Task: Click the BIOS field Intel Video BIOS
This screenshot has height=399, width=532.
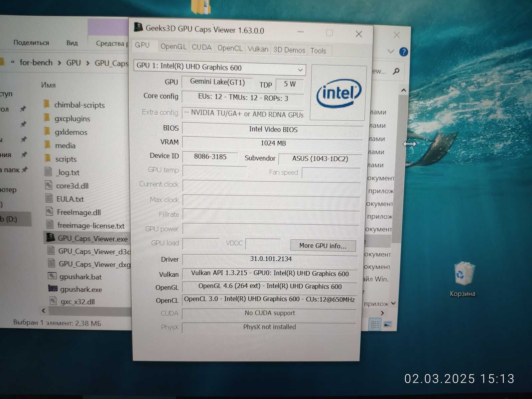Action: [273, 129]
